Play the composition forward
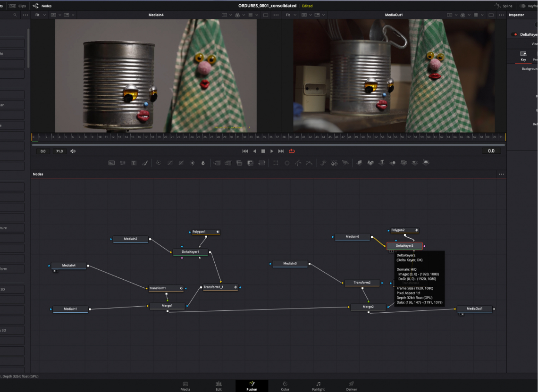Image resolution: width=538 pixels, height=392 pixels. click(x=272, y=151)
